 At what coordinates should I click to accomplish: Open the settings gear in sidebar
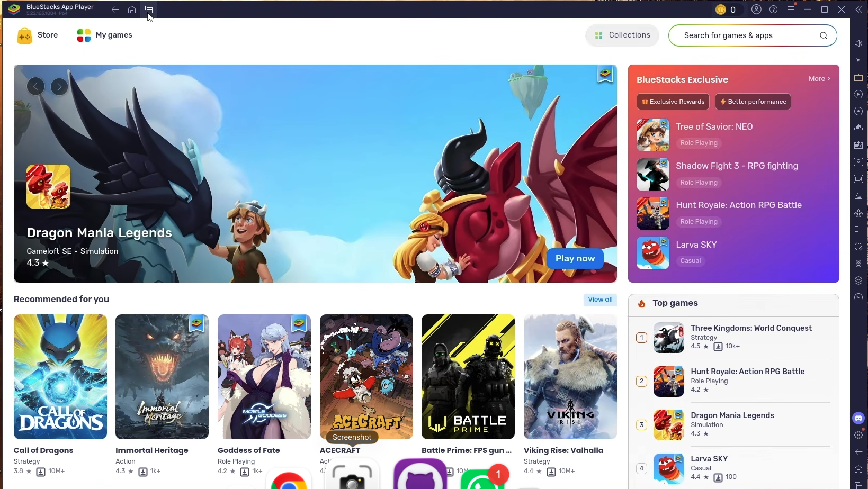(858, 435)
